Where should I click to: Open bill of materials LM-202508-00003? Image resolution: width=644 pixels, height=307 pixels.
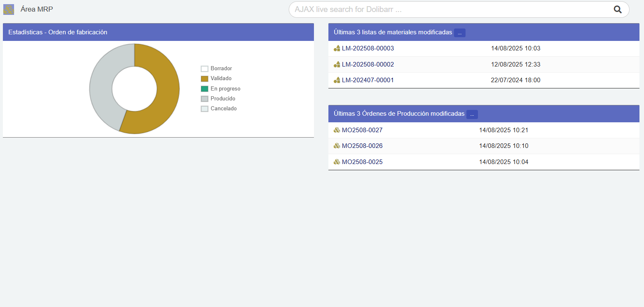pyautogui.click(x=368, y=48)
